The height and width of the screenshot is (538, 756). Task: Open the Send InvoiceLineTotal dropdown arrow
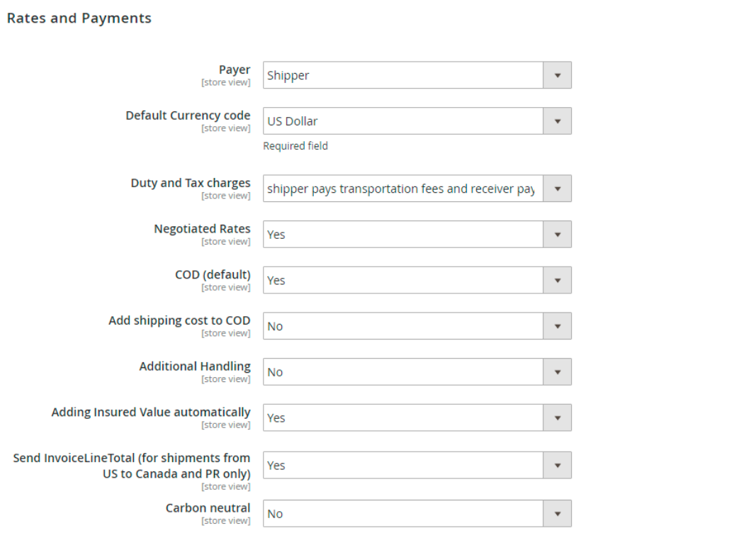click(557, 465)
